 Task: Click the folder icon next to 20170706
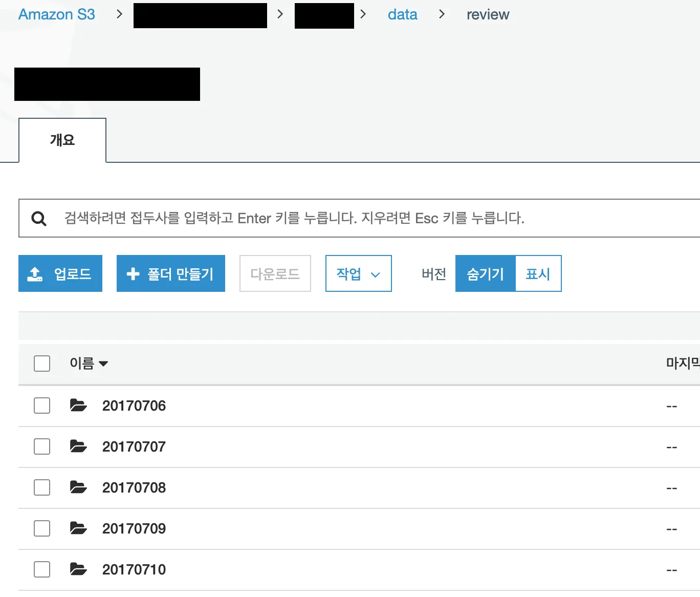coord(78,406)
